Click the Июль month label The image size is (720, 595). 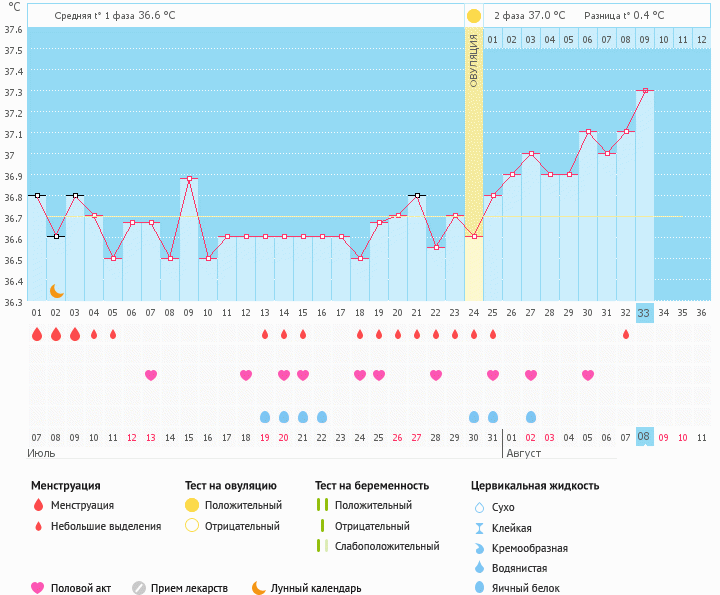[39, 453]
